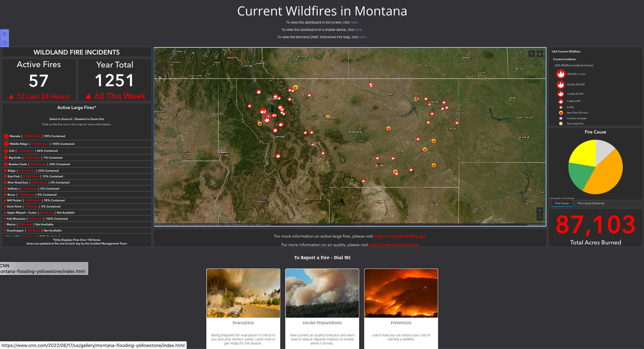Select the Grasshopper fire row
This screenshot has height=349, width=644.
point(76,231)
